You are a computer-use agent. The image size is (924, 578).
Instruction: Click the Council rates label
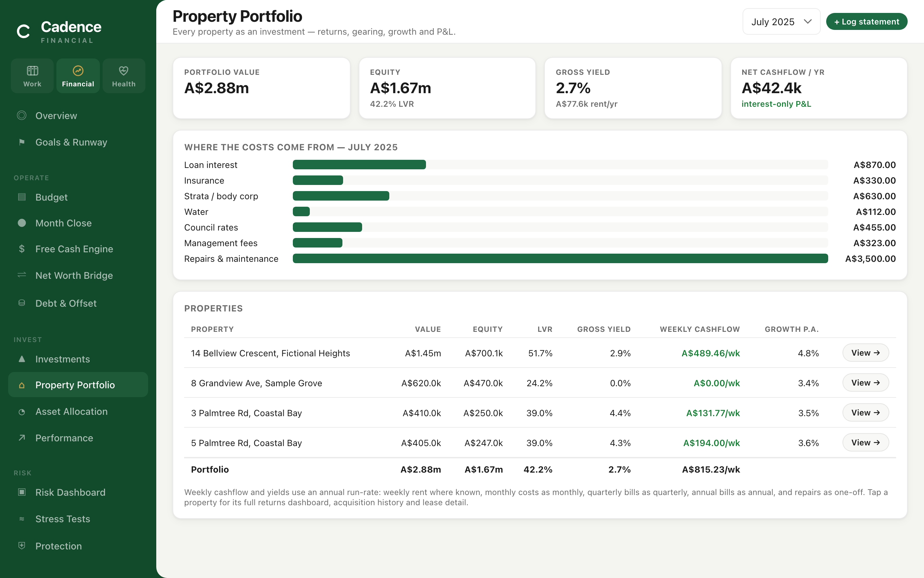click(x=211, y=227)
